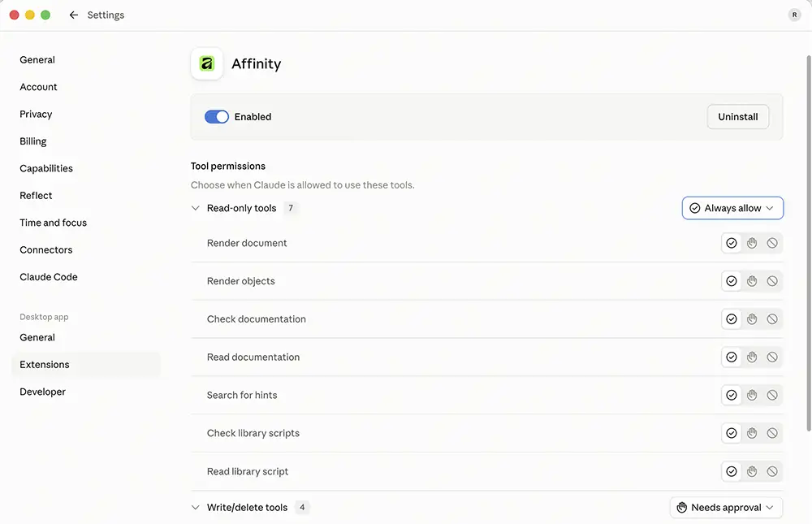The width and height of the screenshot is (812, 524).
Task: Click the Affinity extension title
Action: (x=257, y=63)
